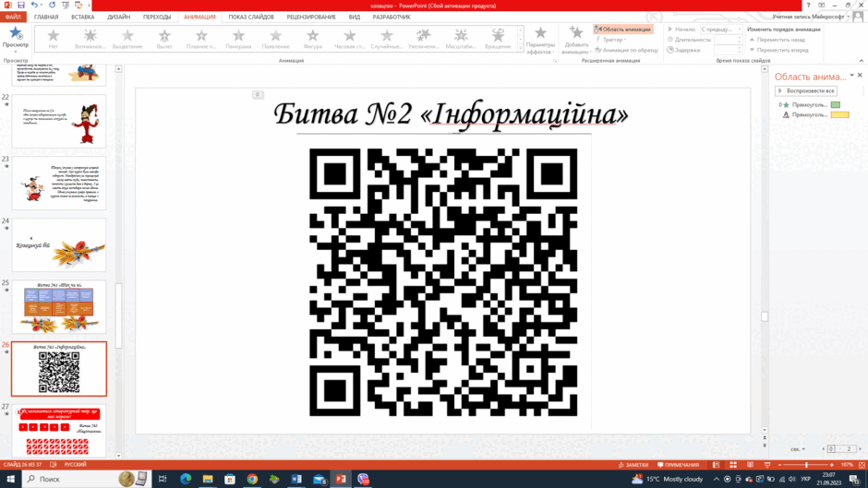Select the Вращение animation effect
This screenshot has width=868, height=488.
point(498,40)
